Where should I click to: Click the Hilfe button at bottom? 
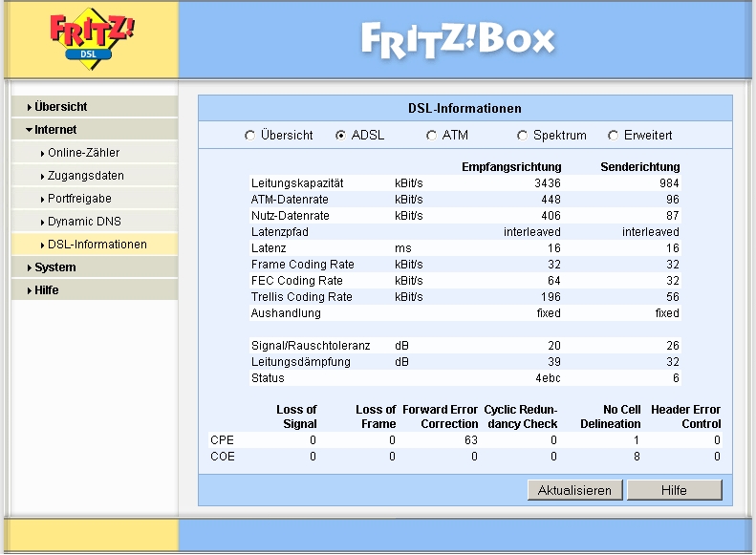(674, 490)
